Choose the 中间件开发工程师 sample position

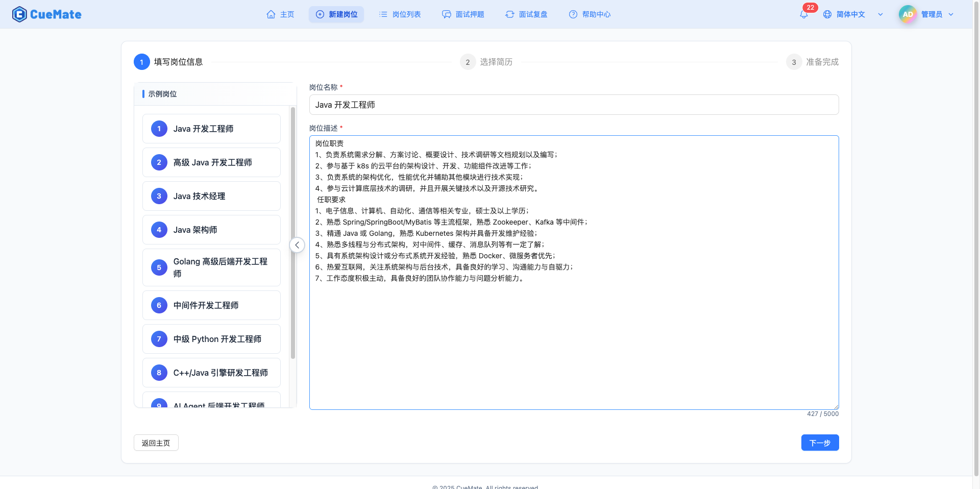[211, 305]
